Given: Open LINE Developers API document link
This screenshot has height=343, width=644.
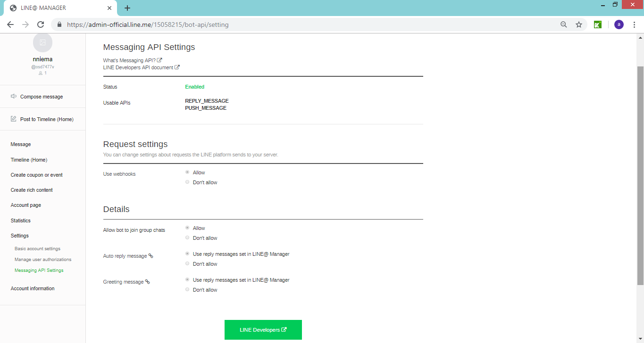Looking at the screenshot, I should coord(138,67).
